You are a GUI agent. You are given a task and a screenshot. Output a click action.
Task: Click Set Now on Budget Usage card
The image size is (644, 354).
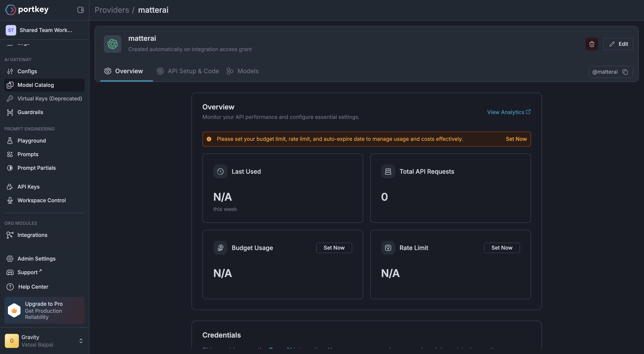334,248
